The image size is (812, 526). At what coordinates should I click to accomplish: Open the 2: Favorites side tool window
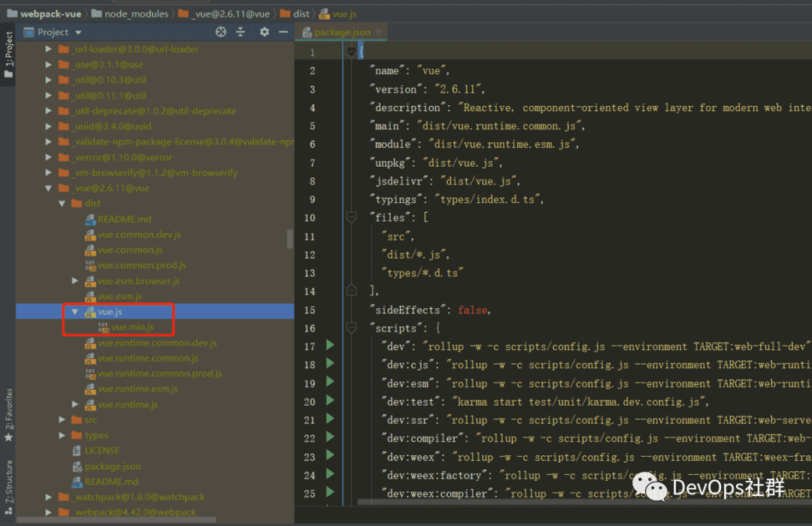coord(8,415)
